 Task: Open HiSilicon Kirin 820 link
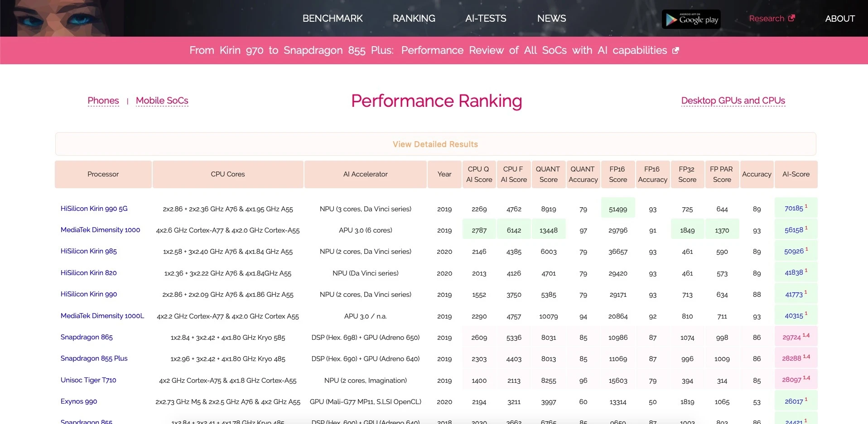89,273
